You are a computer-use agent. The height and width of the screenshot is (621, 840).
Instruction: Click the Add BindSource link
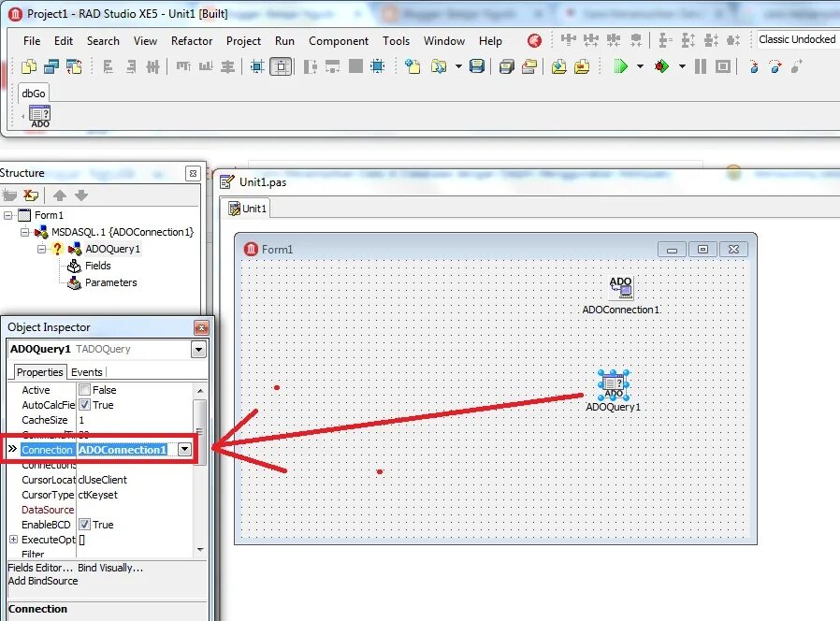(x=43, y=581)
